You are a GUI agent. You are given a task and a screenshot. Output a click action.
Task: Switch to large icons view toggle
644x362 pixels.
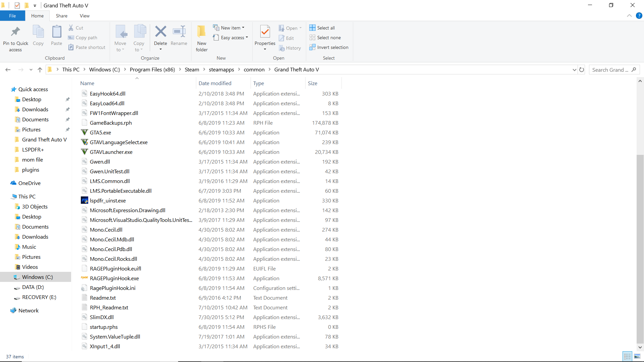tap(637, 356)
